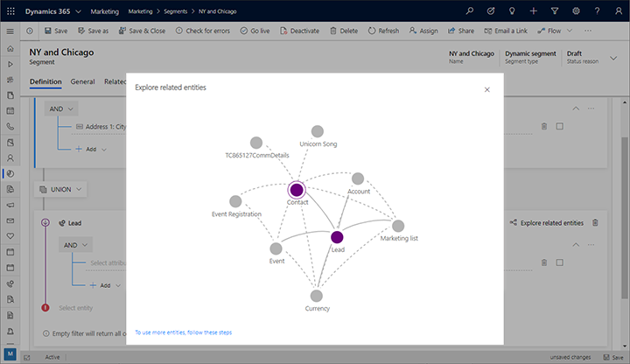Image resolution: width=630 pixels, height=364 pixels.
Task: Select the Lead node in graph
Action: pos(337,237)
